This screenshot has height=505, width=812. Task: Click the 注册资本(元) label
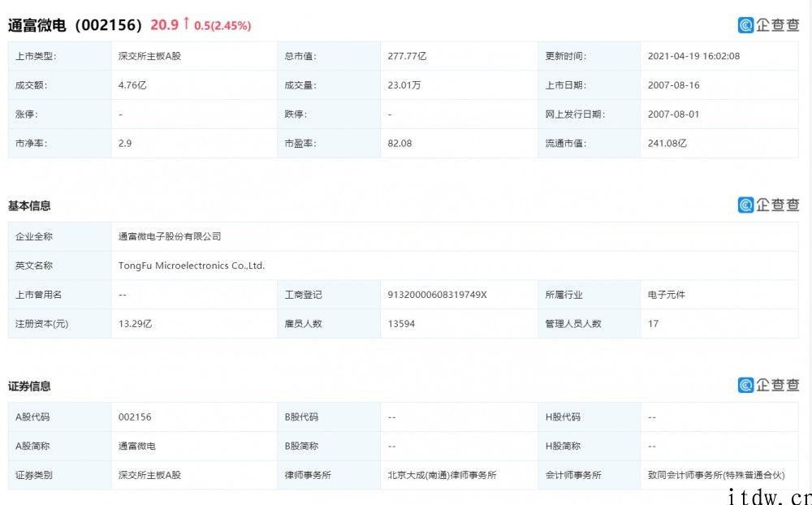41,323
